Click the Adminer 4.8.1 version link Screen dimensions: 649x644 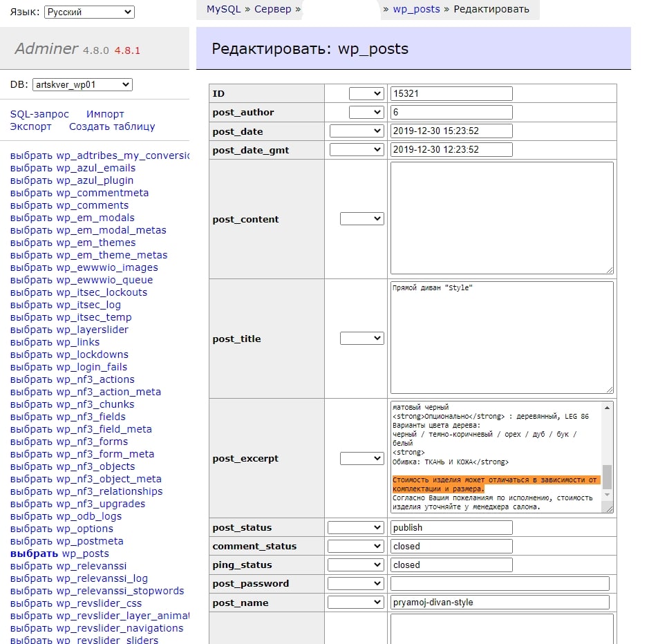[127, 50]
